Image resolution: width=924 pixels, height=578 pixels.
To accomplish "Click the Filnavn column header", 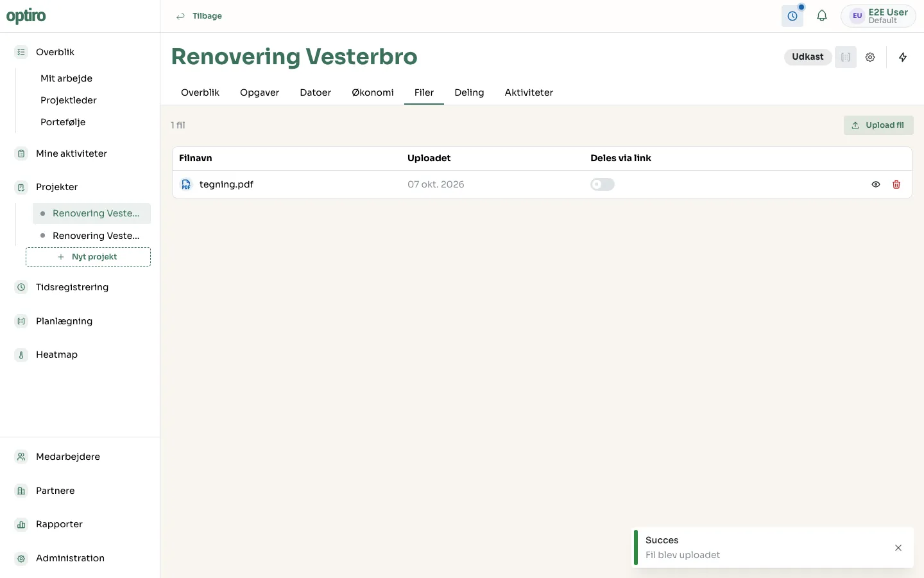I will point(196,158).
